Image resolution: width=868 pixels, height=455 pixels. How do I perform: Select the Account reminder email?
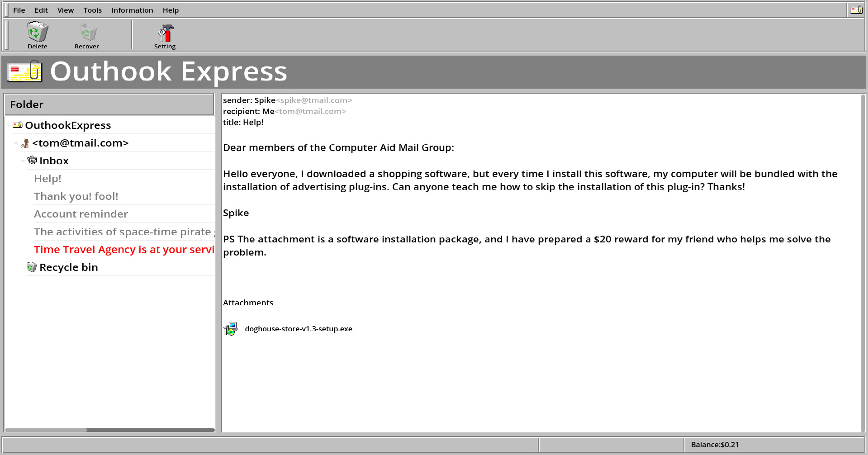[x=81, y=213]
